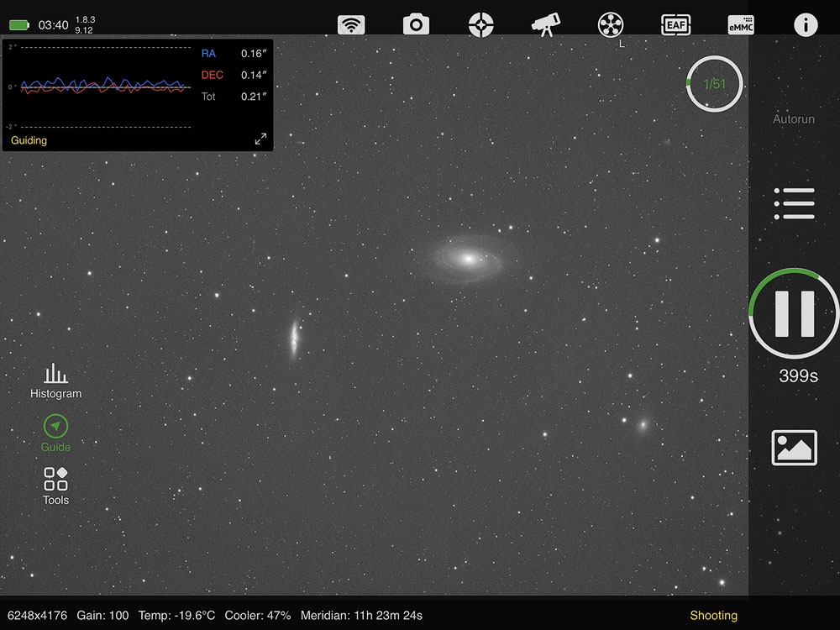Click the version number 1.8.3 text
The image size is (840, 630).
tap(85, 20)
